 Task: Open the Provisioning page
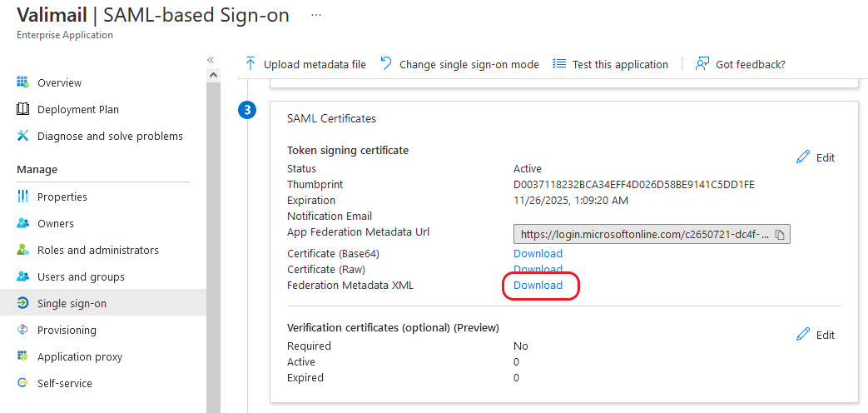click(67, 330)
